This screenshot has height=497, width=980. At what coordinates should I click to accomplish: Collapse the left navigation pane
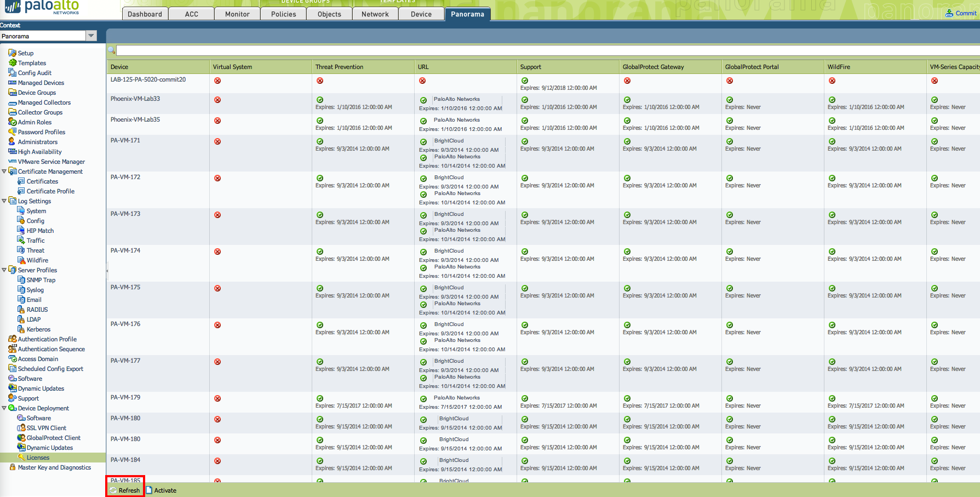[107, 270]
